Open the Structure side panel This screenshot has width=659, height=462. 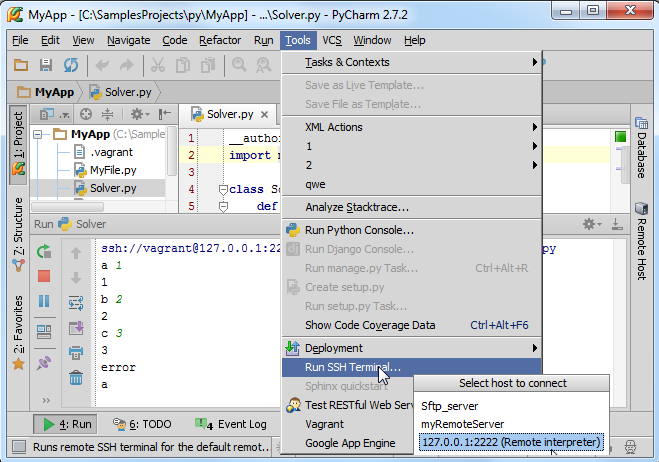tap(18, 233)
